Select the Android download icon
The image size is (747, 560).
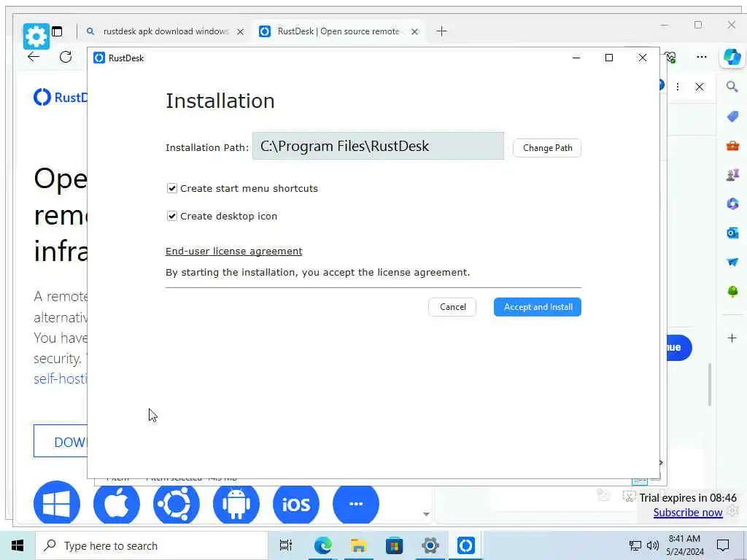click(x=236, y=504)
